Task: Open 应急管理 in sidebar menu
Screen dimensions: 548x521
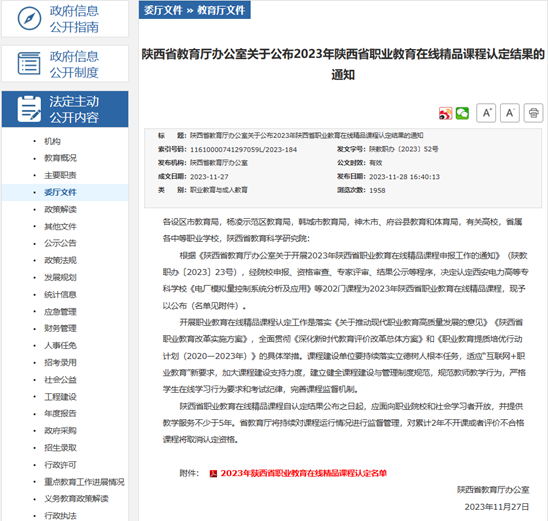Action: [x=60, y=312]
